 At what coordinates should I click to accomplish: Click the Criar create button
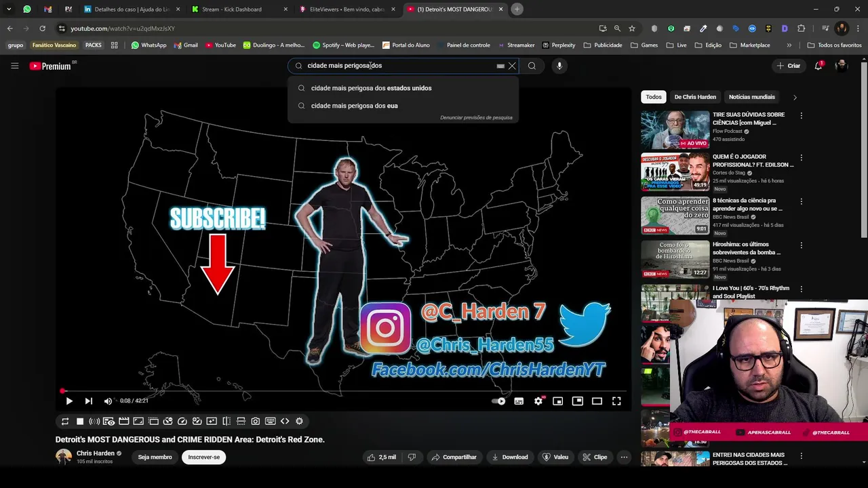(x=789, y=66)
